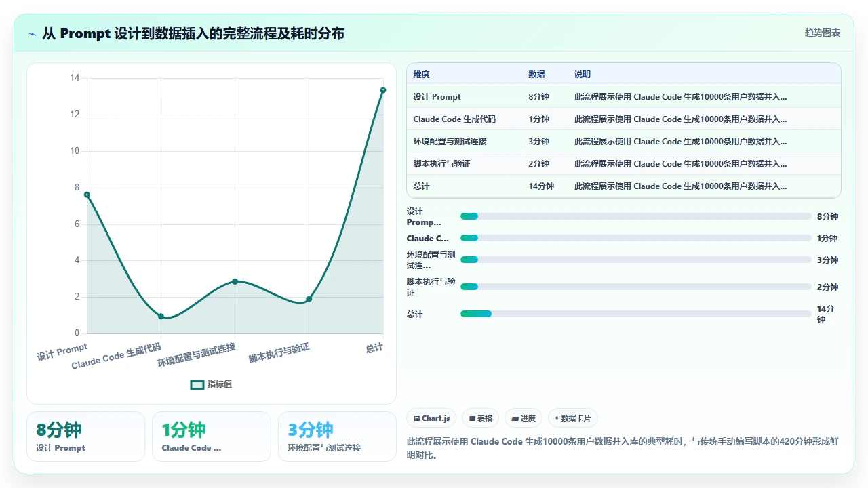Viewport: 868px width, 488px height.
Task: Click the chart data point for 总计
Action: pyautogui.click(x=383, y=90)
